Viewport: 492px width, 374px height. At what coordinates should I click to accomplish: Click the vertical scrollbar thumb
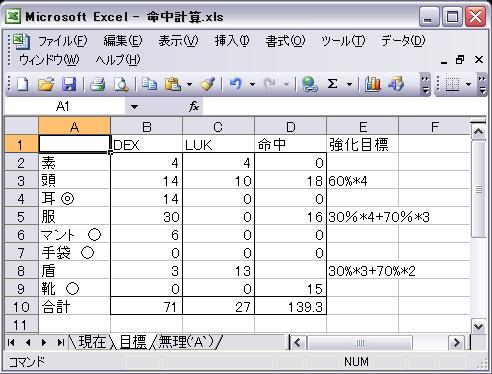479,189
